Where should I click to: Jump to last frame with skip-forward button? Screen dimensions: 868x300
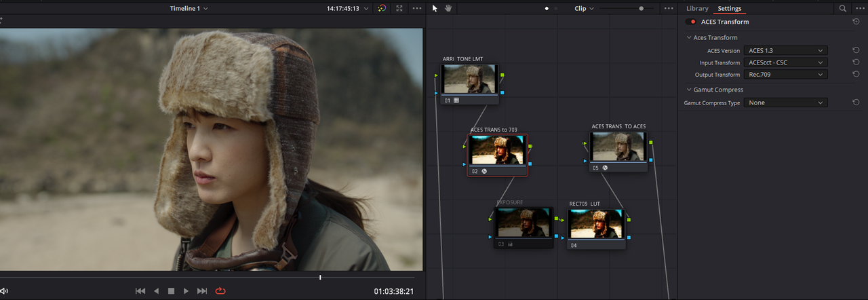pos(202,291)
